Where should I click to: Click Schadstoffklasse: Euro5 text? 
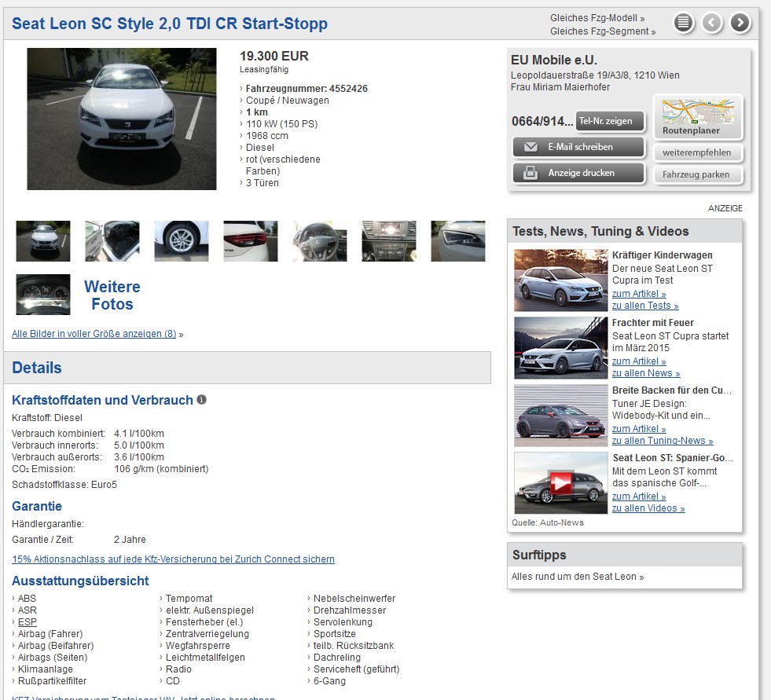tap(64, 484)
